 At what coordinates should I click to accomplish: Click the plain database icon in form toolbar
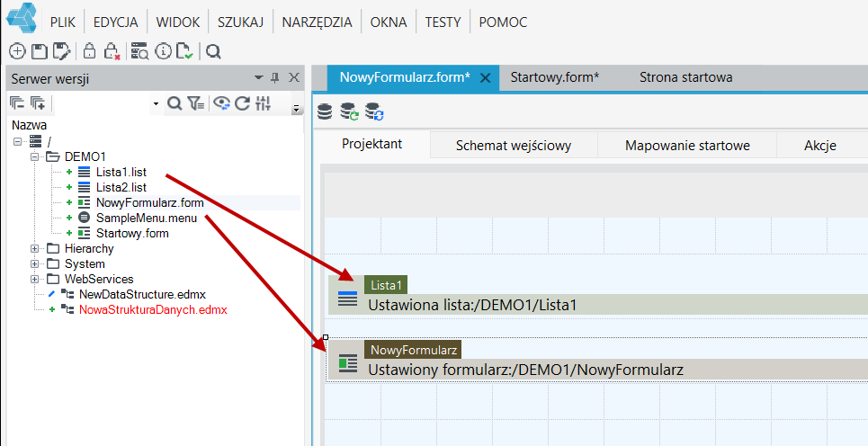[x=325, y=111]
